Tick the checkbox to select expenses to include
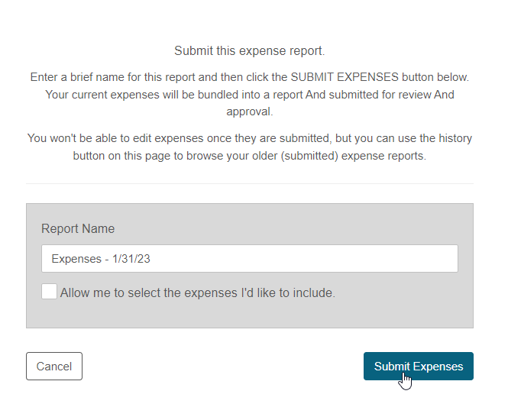Viewport: 508px width, 420px height. [49, 292]
